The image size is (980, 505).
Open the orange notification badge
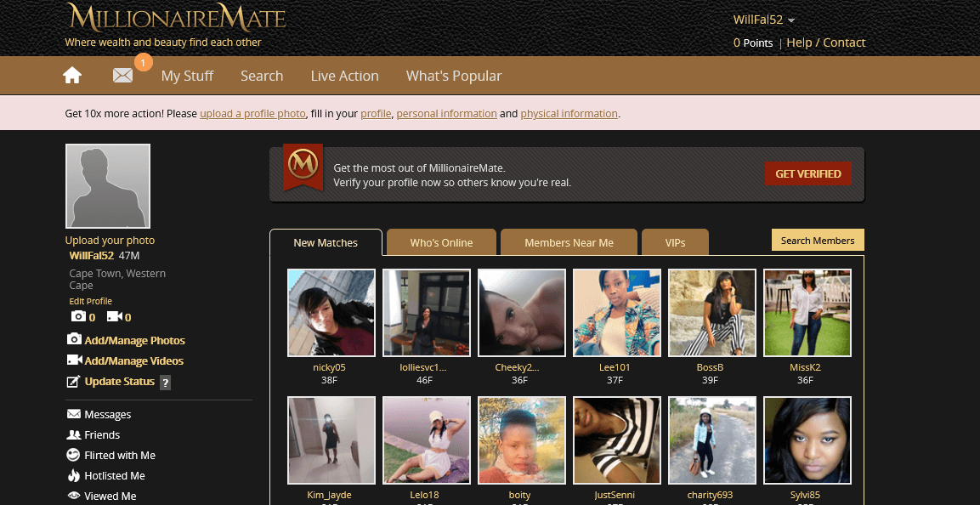(143, 63)
